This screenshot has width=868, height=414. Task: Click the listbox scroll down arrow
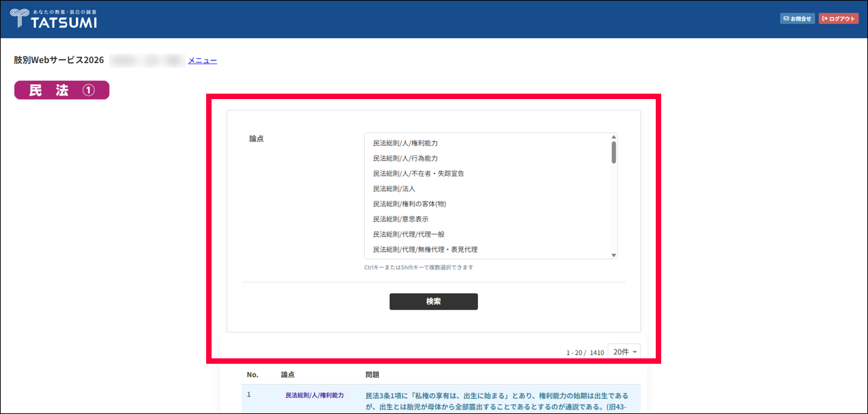click(614, 255)
